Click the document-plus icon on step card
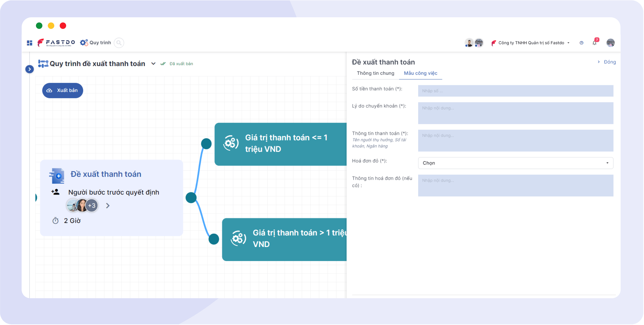Viewport: 644px width, 325px height. click(x=57, y=176)
